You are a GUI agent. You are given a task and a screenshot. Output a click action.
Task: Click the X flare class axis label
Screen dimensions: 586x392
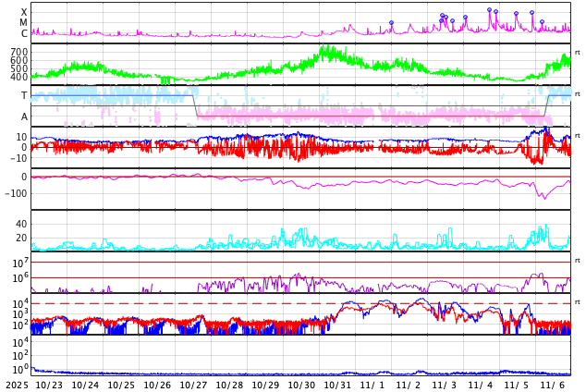click(x=24, y=13)
